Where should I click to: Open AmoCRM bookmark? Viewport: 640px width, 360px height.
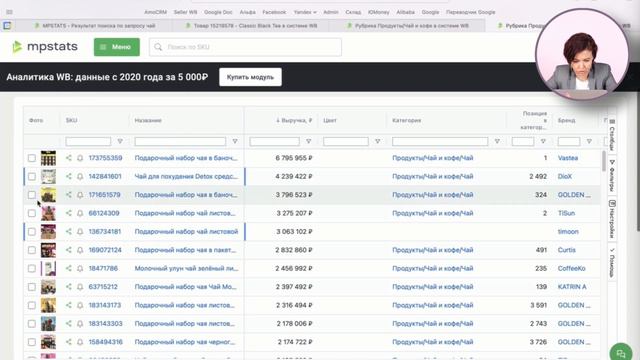[156, 12]
